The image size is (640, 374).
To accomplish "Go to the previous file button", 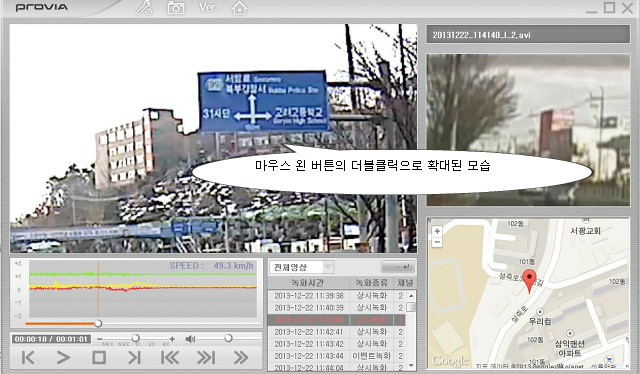I will click(170, 358).
